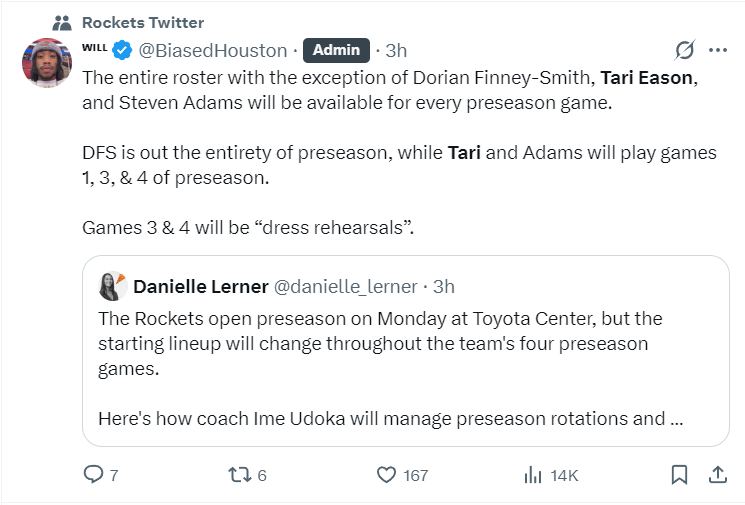Open the views analytics bar icon

coord(532,475)
